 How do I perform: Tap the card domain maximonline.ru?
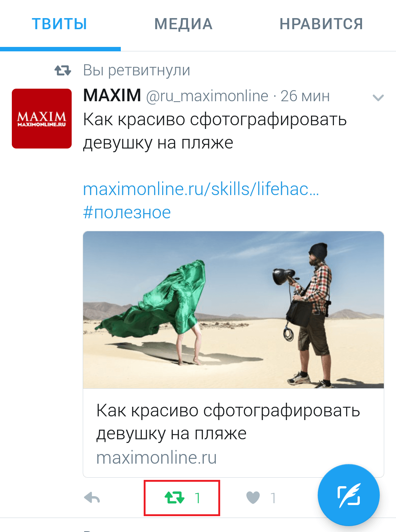point(157,457)
